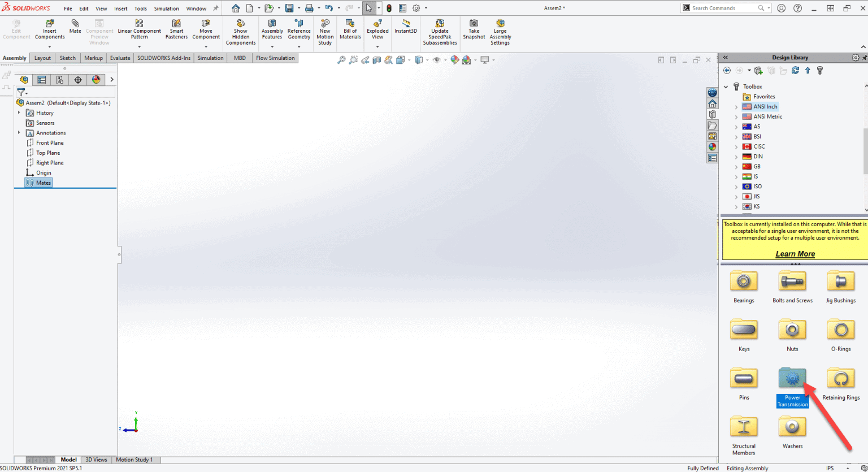Expand the Annotations tree node
868x472 pixels.
[19, 132]
